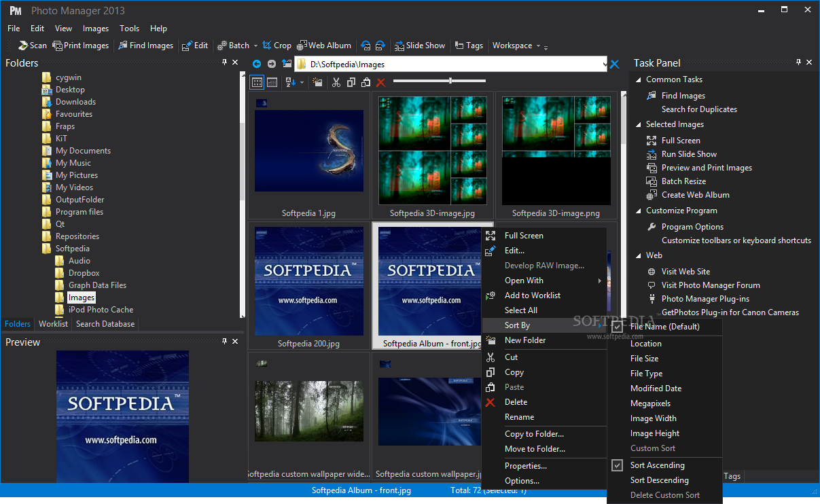Switch to Search Database tab
Viewport: 820px width, 504px height.
coord(105,324)
